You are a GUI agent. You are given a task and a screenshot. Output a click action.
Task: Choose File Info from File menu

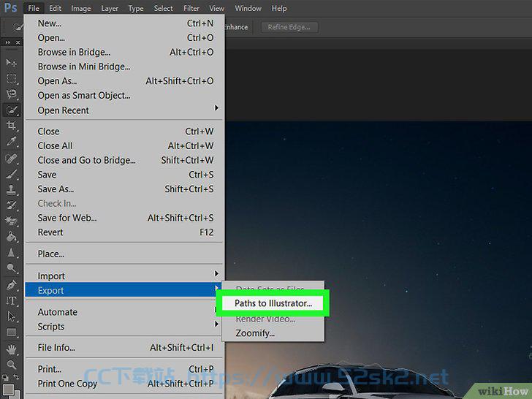pos(124,347)
